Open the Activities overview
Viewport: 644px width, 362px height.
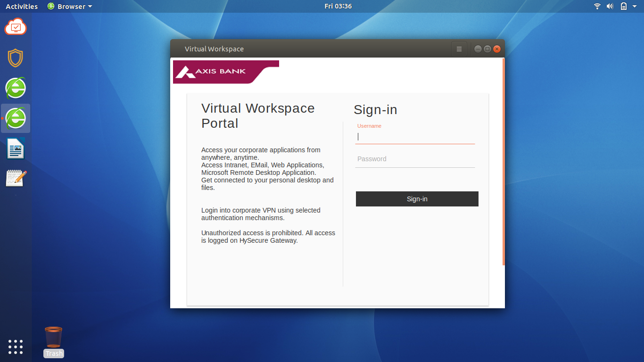click(22, 6)
